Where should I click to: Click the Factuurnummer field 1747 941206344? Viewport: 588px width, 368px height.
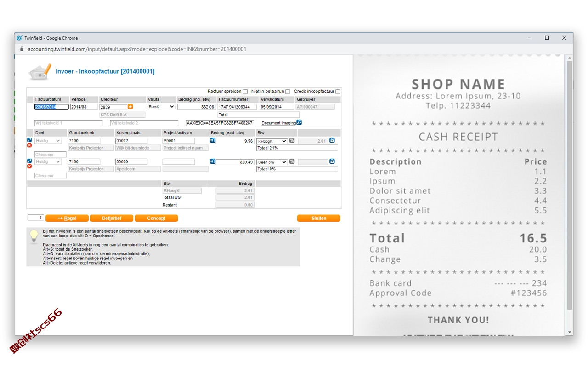pos(237,107)
